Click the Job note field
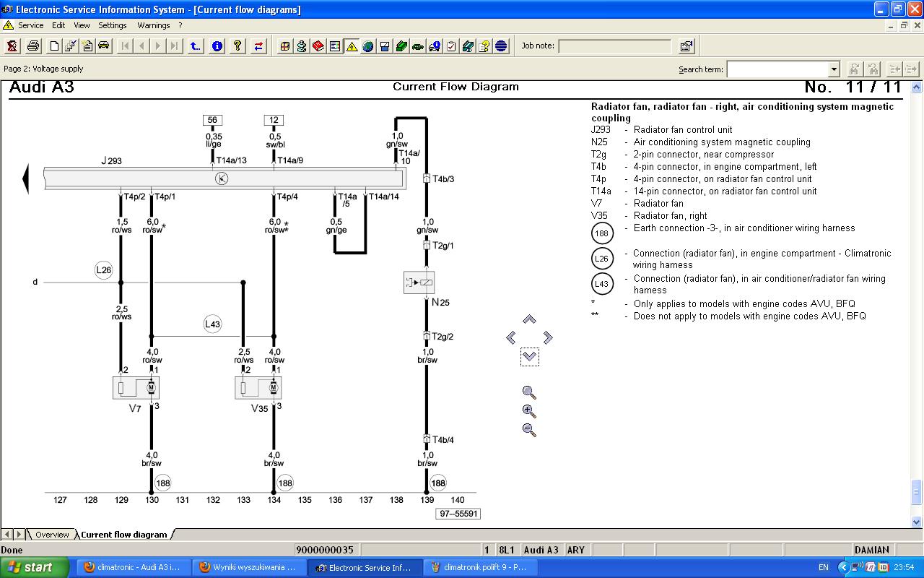924x578 pixels. [x=614, y=46]
